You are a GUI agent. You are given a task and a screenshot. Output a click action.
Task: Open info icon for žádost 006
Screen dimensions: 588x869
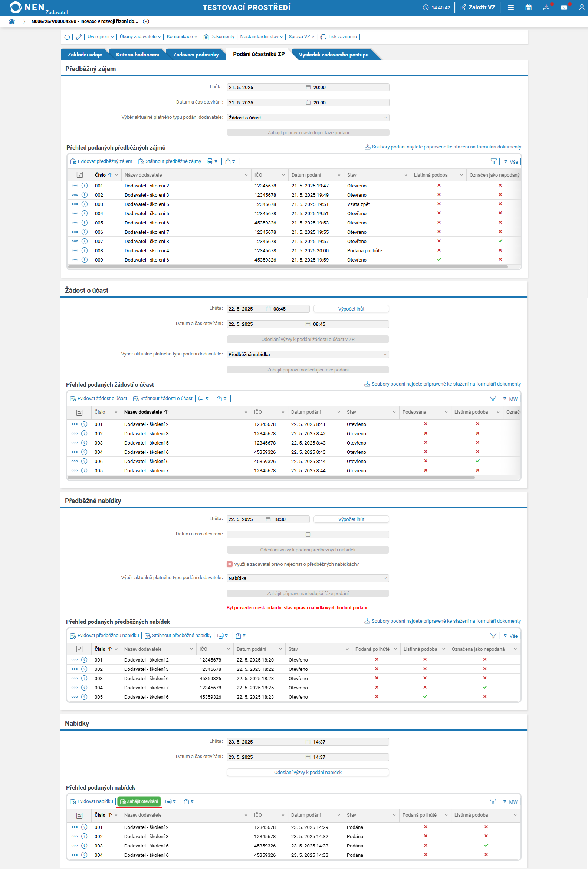(x=85, y=462)
